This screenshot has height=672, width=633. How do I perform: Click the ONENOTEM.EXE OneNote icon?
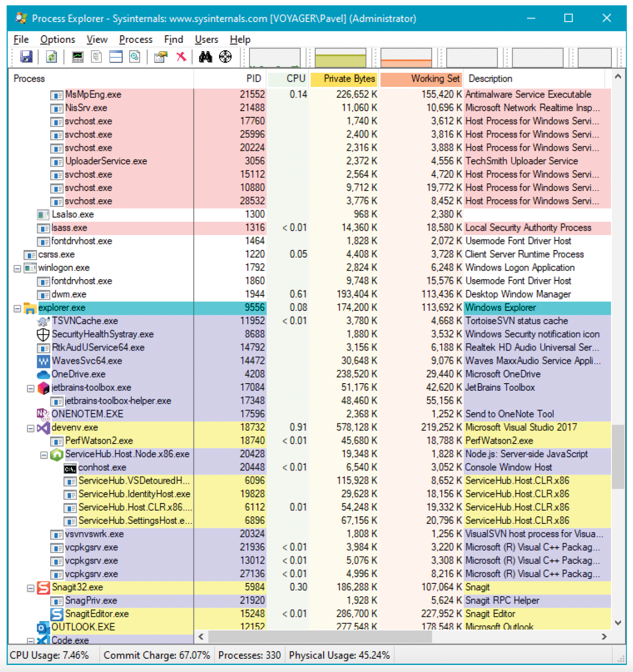(43, 414)
